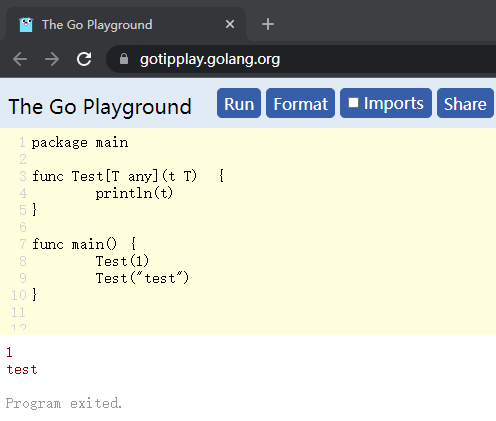Screen dimensions: 496x421
Task: Click the Go gopher favicon on tab
Action: click(x=26, y=25)
